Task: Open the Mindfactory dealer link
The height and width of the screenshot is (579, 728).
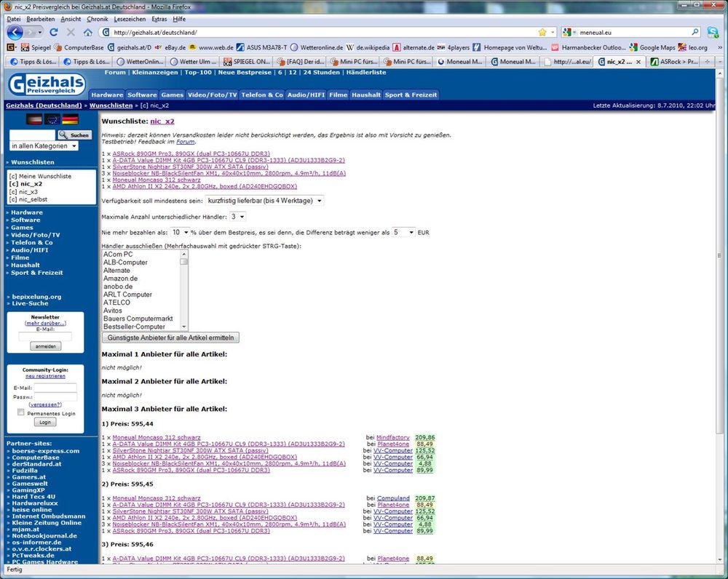Action: [393, 437]
